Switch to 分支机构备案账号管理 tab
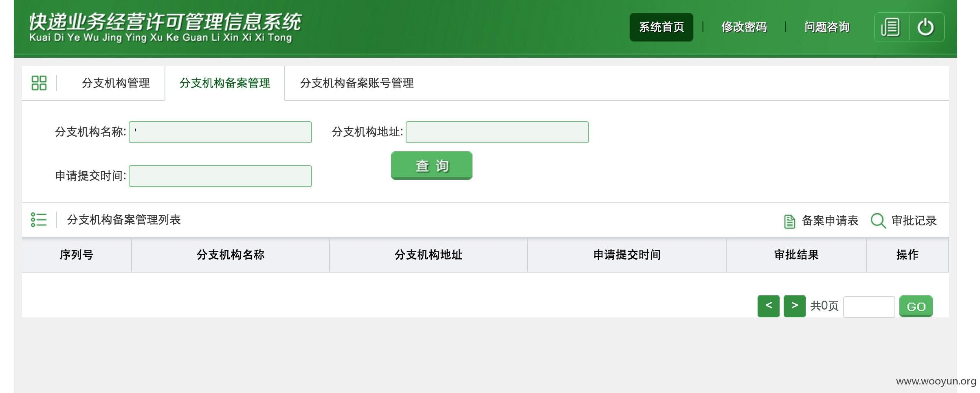The height and width of the screenshot is (393, 980). point(357,83)
